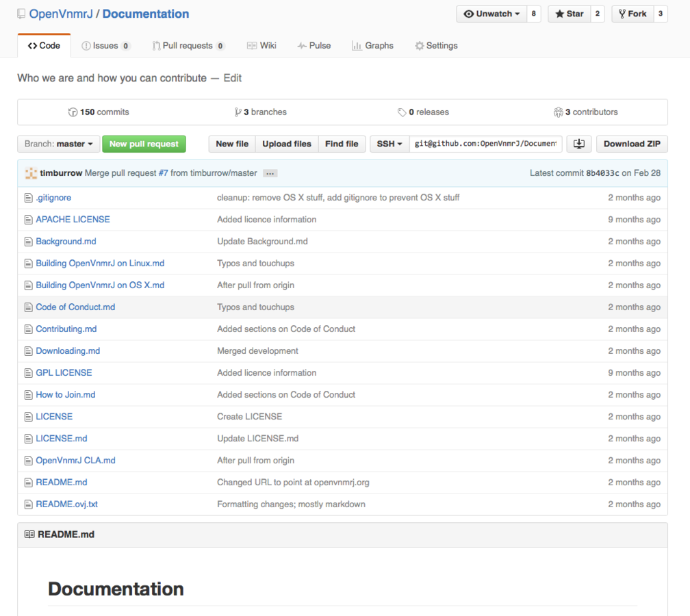Screen dimensions: 690x616
Task: Open Building OpenVnmrJ on Linux.md
Action: pyautogui.click(x=101, y=264)
